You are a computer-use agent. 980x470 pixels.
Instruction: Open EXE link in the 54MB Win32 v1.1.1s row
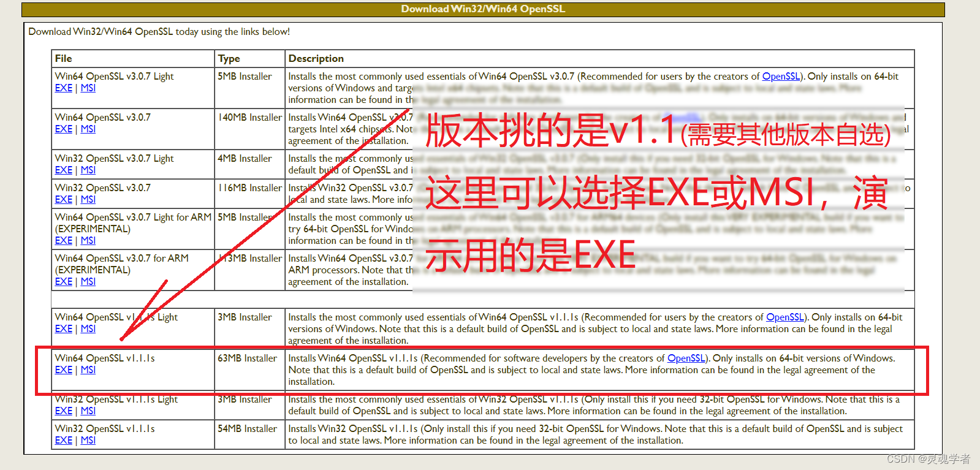pyautogui.click(x=64, y=441)
